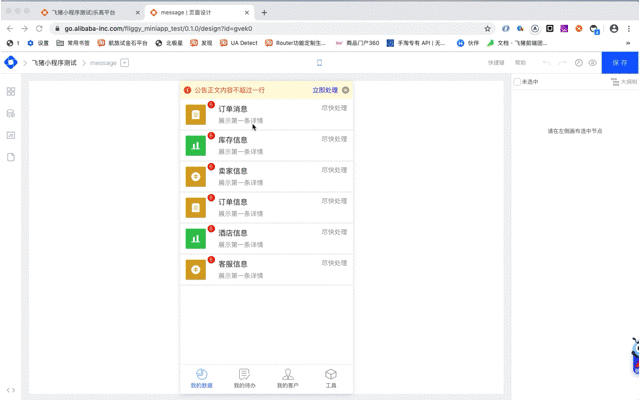Click the 订单信息 yellow icon
Viewport: 640px width, 400px height.
tap(196, 208)
